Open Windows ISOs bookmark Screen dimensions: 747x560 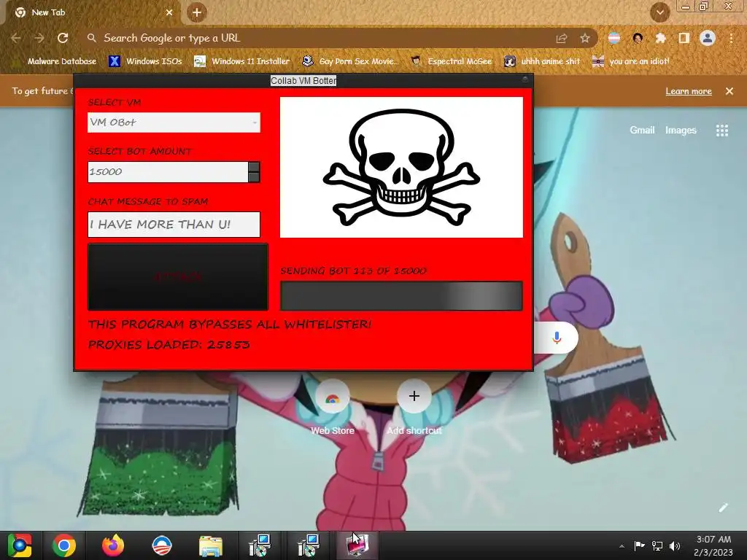click(x=145, y=61)
